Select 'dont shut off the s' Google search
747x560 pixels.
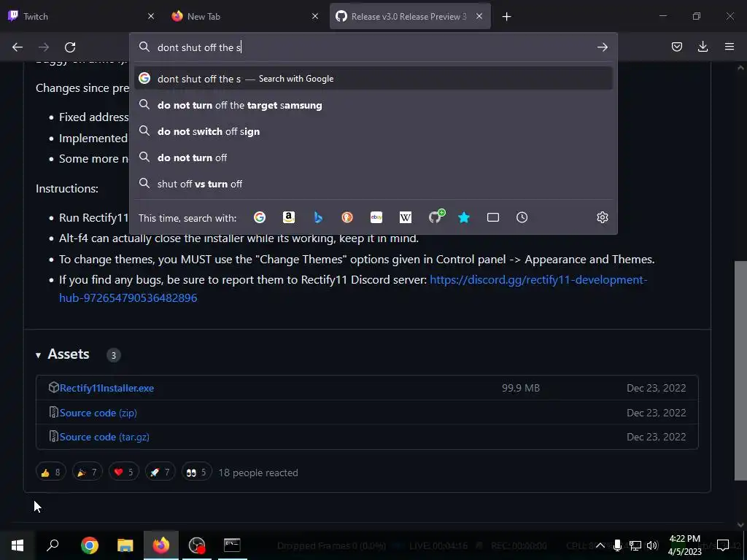coord(373,79)
